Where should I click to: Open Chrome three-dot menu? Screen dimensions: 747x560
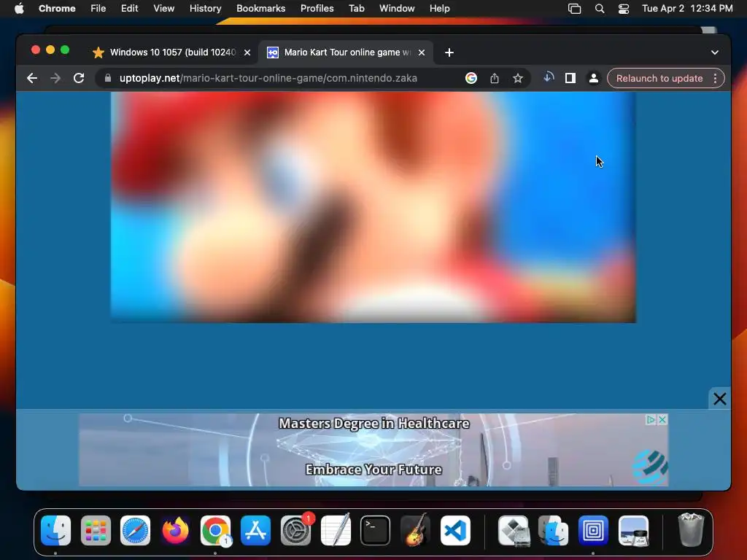point(715,78)
